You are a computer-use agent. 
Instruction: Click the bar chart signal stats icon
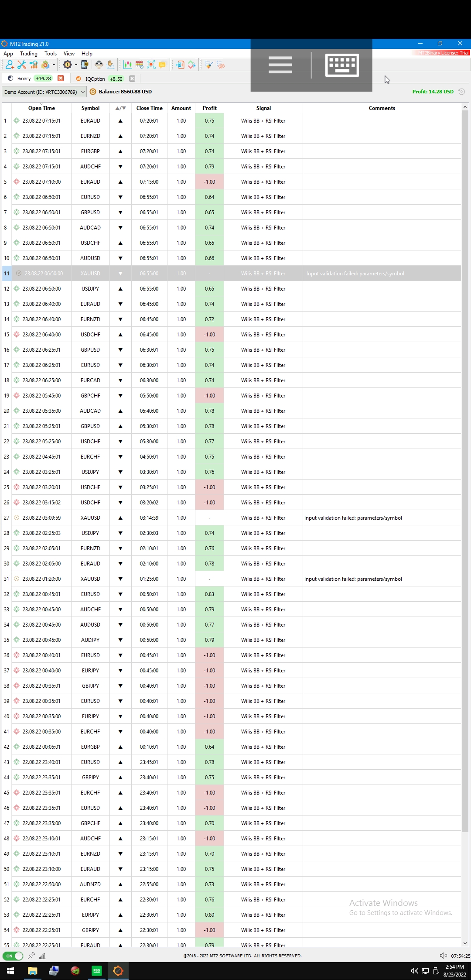coord(34,65)
